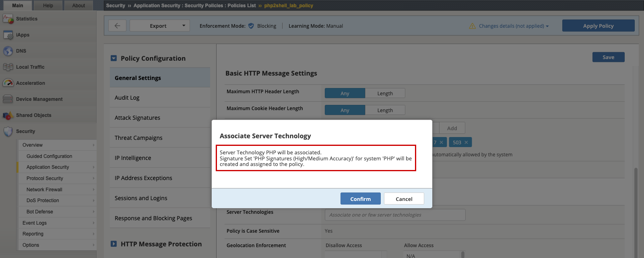Open the Device Management icon
Screen dimensions: 644x258
8,99
